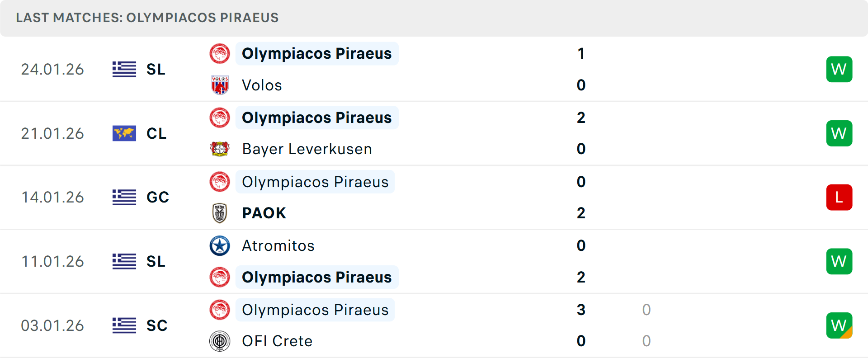The width and height of the screenshot is (868, 358).
Task: Open the PAOK club crest
Action: (220, 213)
